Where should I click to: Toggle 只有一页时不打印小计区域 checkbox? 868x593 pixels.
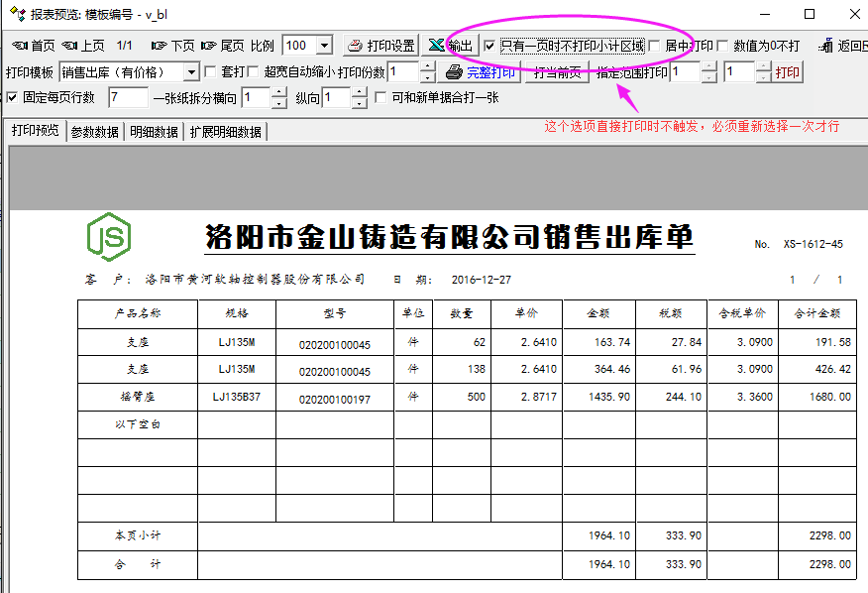coord(489,46)
